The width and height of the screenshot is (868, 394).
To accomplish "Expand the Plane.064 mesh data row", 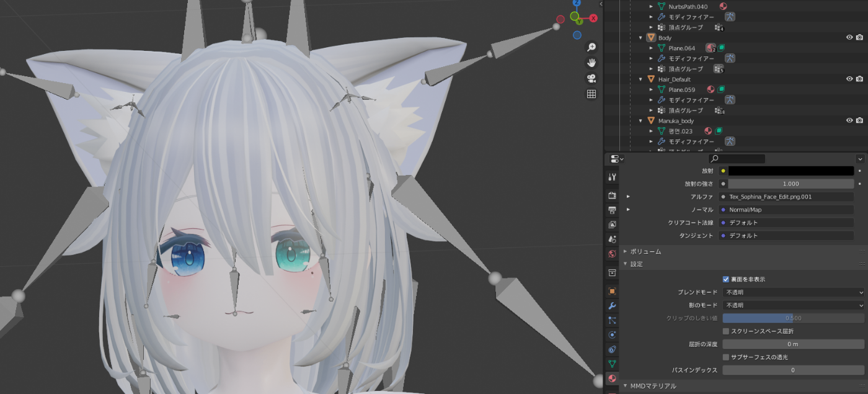I will (651, 48).
